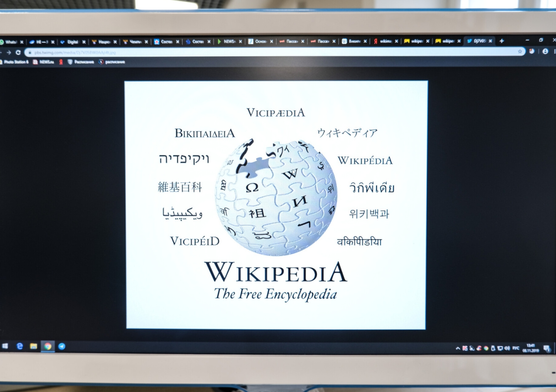Open the NEWS.ru bookmark in bookmarks bar

coord(44,62)
